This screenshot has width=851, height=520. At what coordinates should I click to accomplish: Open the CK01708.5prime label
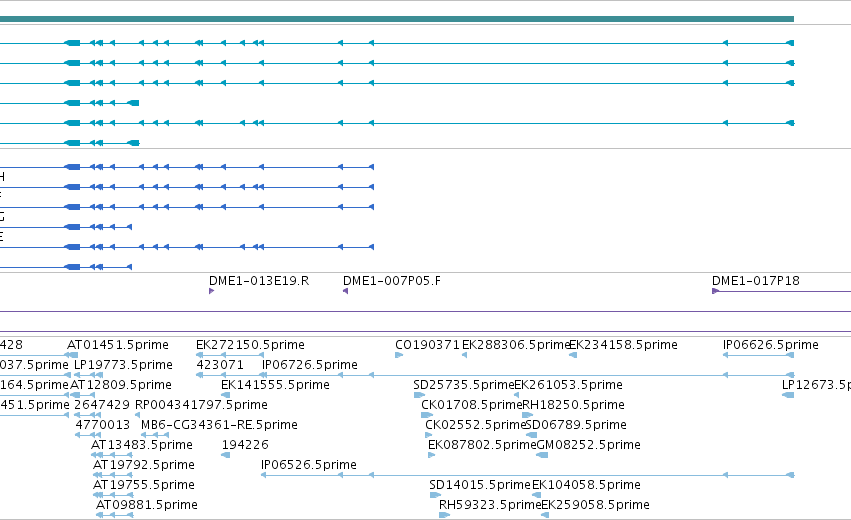472,405
